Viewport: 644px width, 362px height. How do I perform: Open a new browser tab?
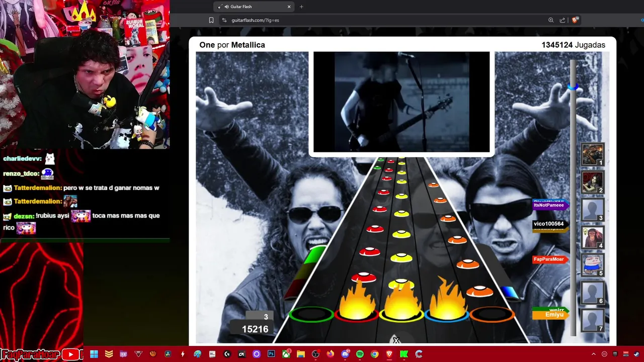(301, 7)
